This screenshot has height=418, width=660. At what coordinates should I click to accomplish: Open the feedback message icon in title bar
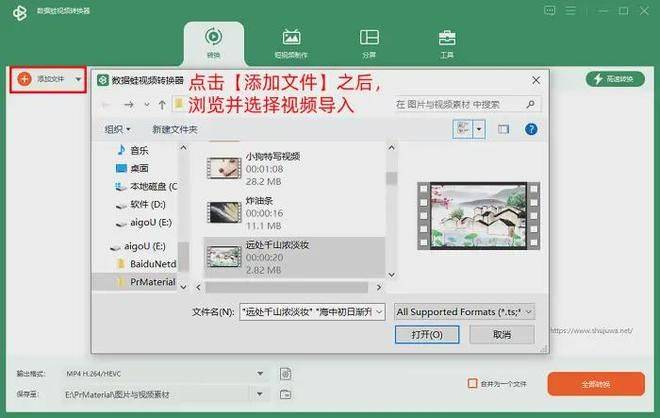pos(549,11)
